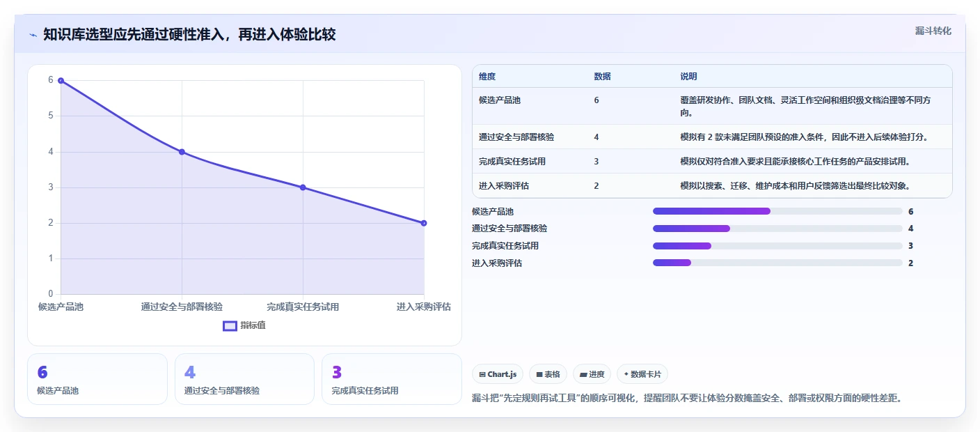The height and width of the screenshot is (432, 980).
Task: Select the chart data point at 进入采购评估
Action: click(424, 223)
